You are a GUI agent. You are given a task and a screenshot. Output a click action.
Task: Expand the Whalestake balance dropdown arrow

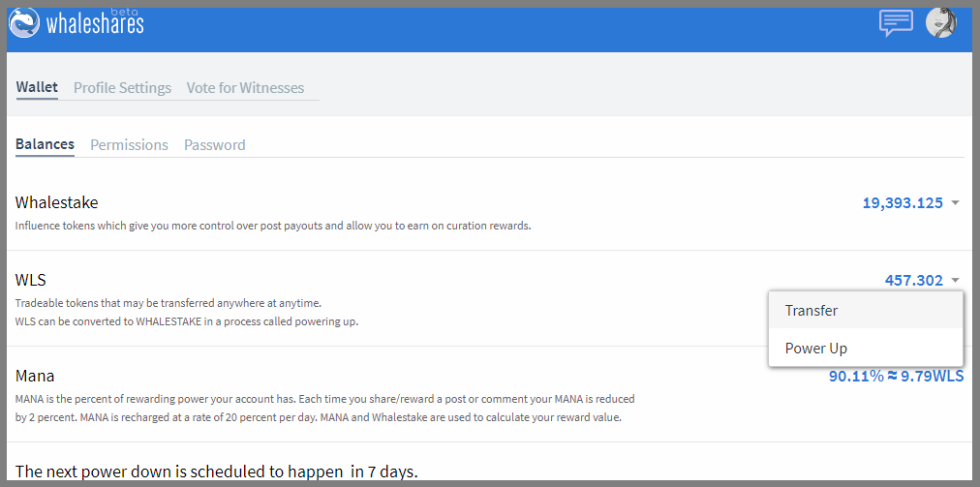pos(955,203)
